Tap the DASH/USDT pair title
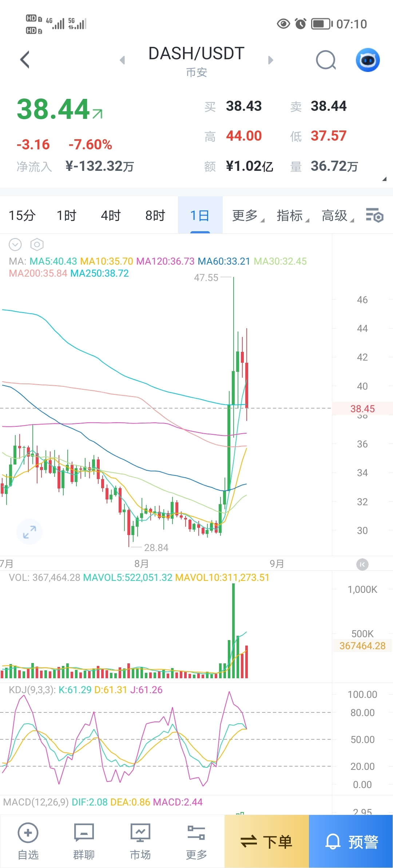 point(196,53)
